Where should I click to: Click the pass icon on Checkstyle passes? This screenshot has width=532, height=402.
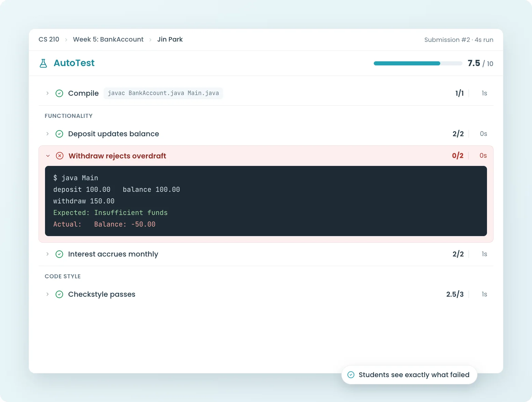[59, 294]
